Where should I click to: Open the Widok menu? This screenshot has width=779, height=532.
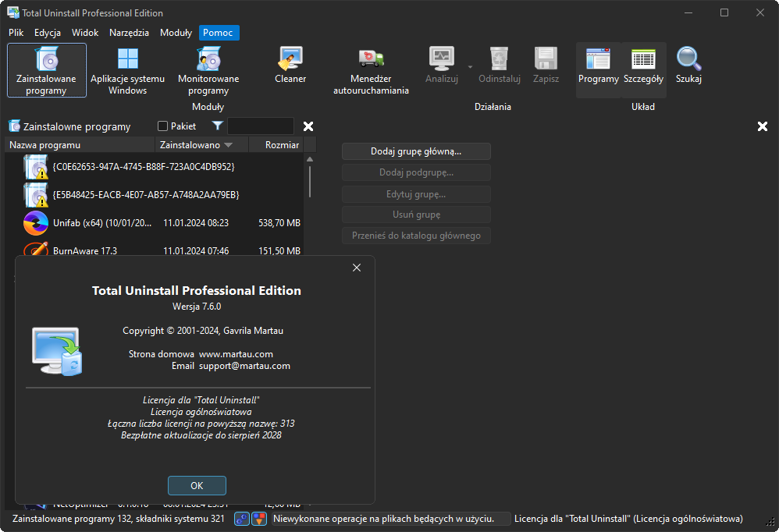point(85,33)
